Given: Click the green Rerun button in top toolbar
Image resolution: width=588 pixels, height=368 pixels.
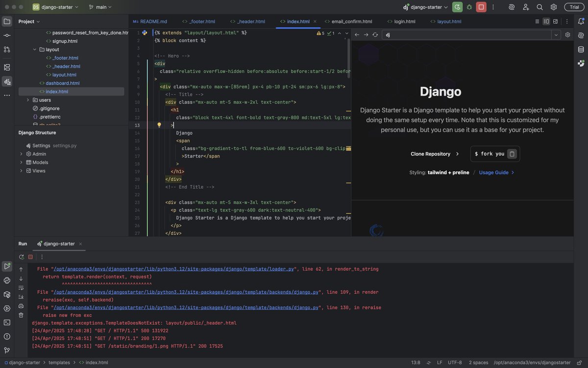Looking at the screenshot, I should [x=457, y=7].
